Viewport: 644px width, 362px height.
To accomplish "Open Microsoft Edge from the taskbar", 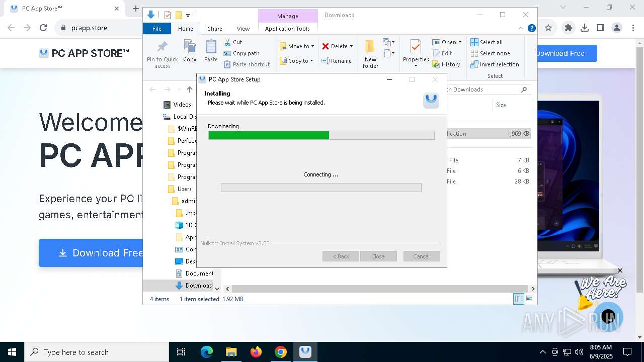I will click(x=207, y=352).
